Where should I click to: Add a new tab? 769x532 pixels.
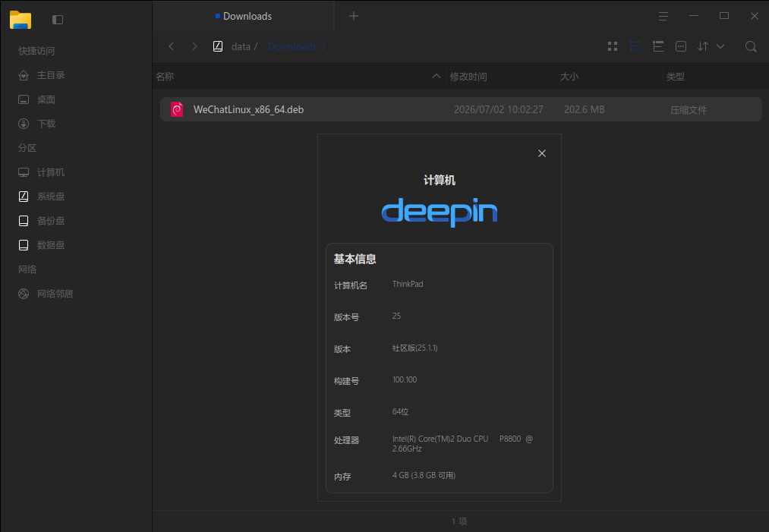click(x=354, y=16)
